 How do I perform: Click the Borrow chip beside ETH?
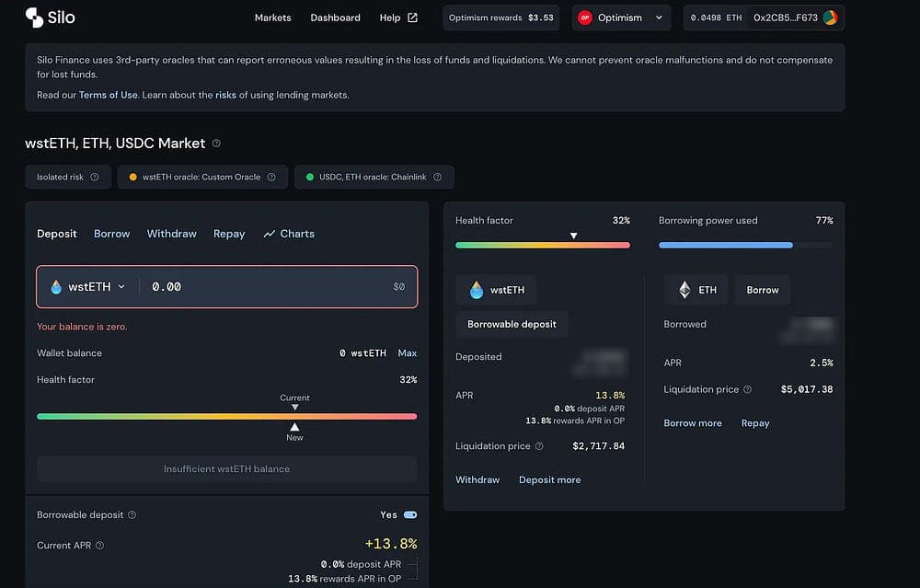click(x=763, y=289)
